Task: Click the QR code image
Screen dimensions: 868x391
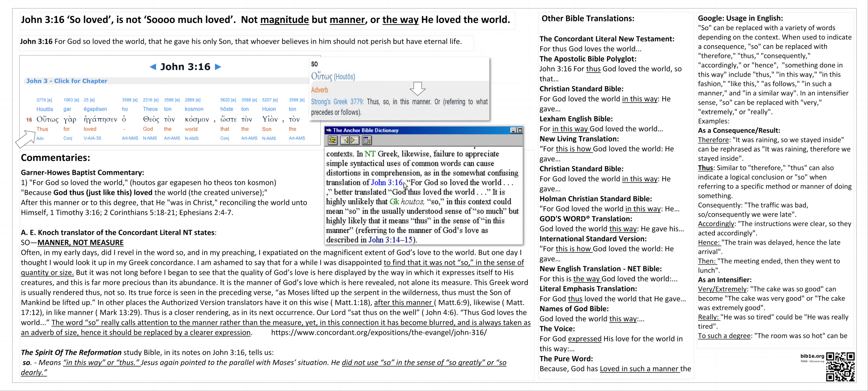Action: pyautogui.click(x=840, y=367)
